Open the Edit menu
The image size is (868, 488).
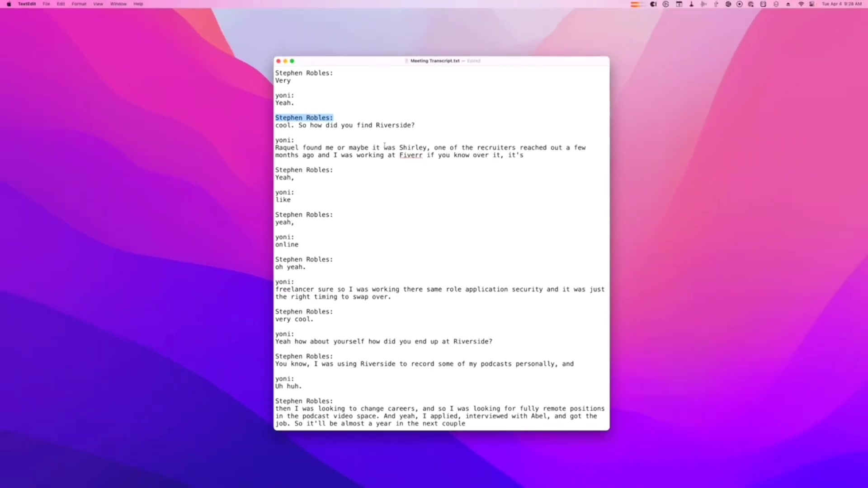tap(61, 4)
